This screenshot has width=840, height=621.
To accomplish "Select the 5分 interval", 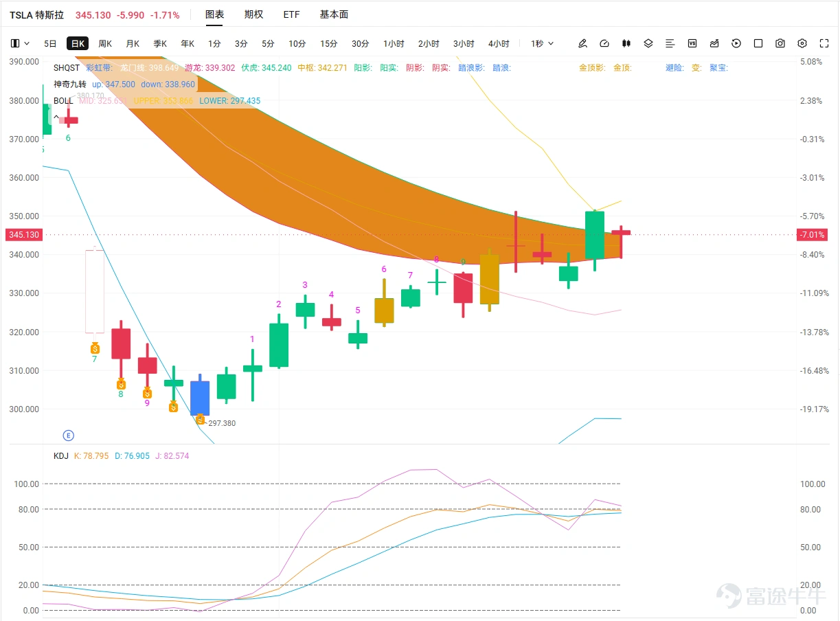I will click(268, 43).
